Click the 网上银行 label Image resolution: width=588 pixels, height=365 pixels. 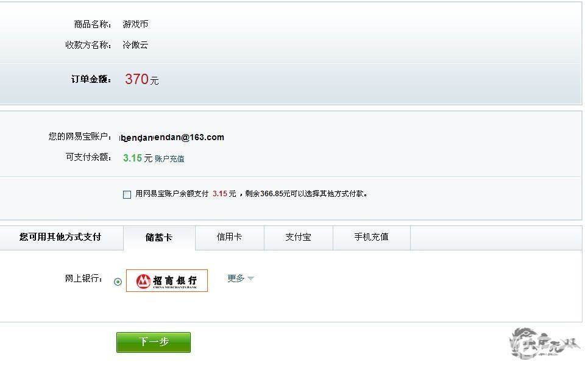click(83, 278)
